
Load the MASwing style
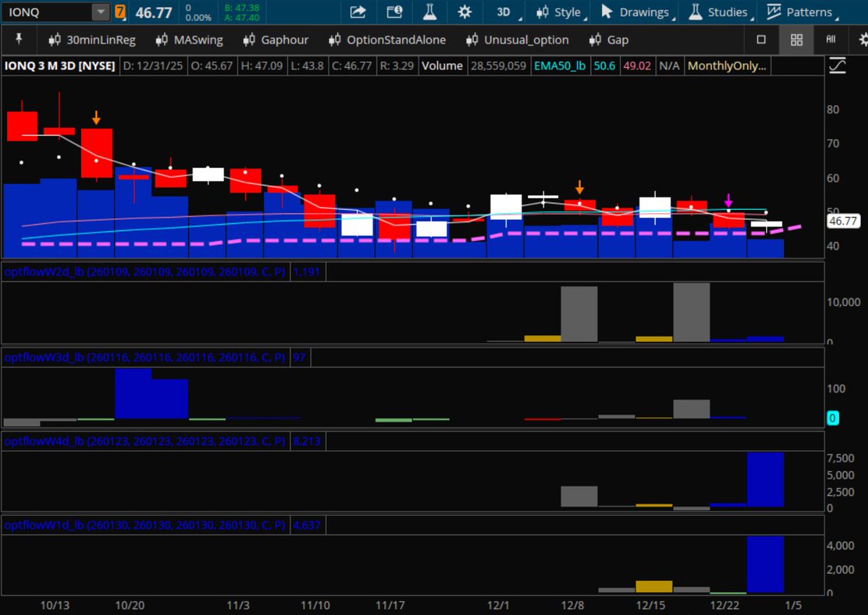pyautogui.click(x=198, y=40)
